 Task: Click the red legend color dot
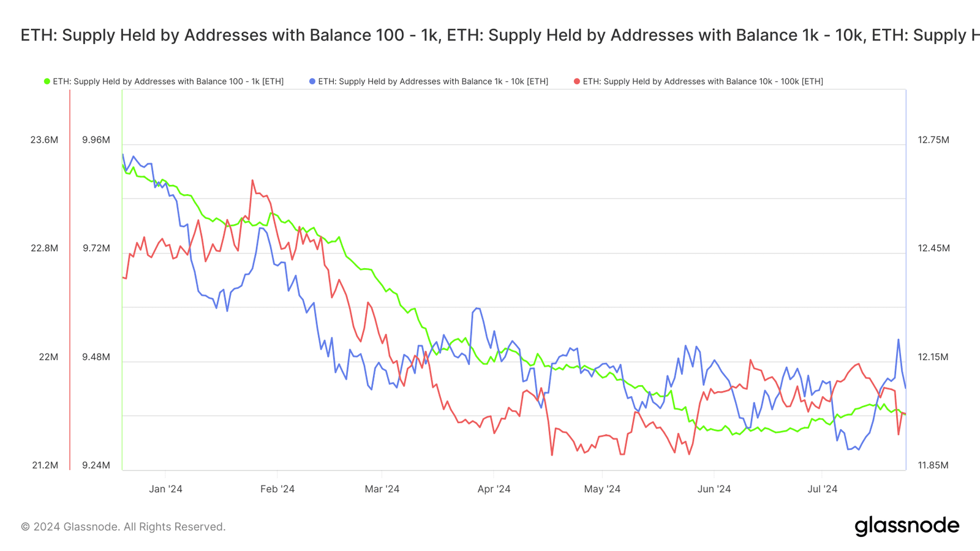coord(576,80)
